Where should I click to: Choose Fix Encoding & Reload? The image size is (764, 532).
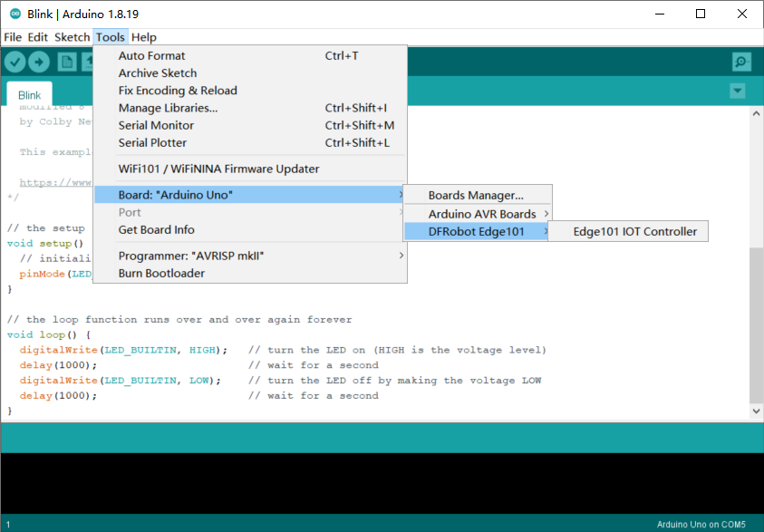tap(250, 91)
